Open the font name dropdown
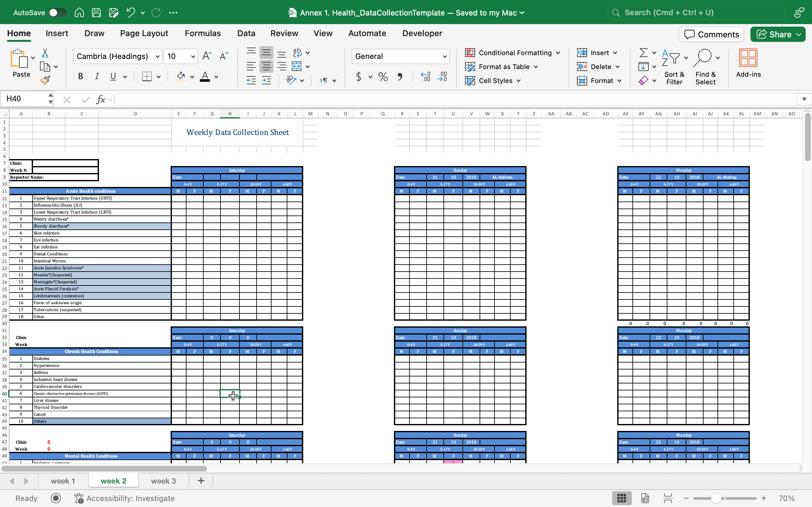 click(x=157, y=56)
